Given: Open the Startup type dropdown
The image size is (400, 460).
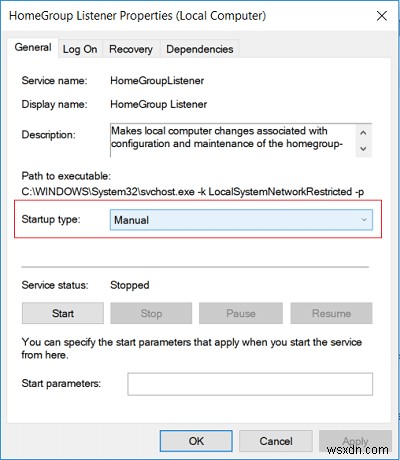Looking at the screenshot, I should pos(241,220).
